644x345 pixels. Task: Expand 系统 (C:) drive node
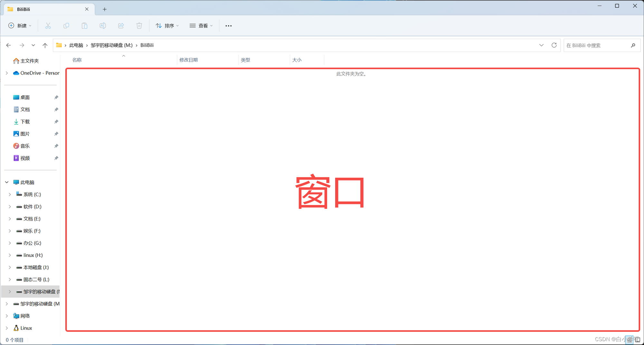[x=10, y=194]
